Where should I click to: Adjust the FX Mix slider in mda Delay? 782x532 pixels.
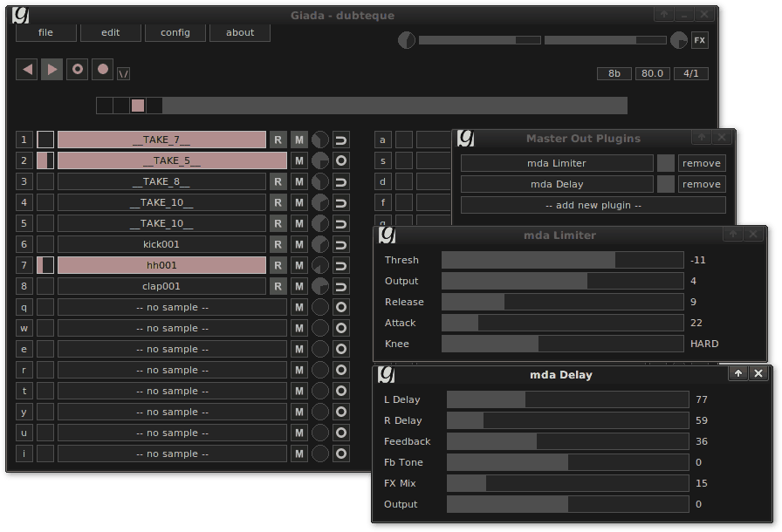568,483
